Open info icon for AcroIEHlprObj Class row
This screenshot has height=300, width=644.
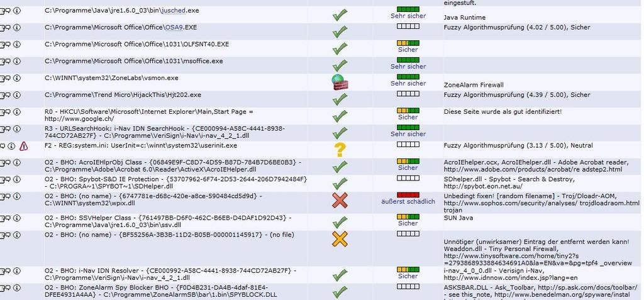click(17, 163)
